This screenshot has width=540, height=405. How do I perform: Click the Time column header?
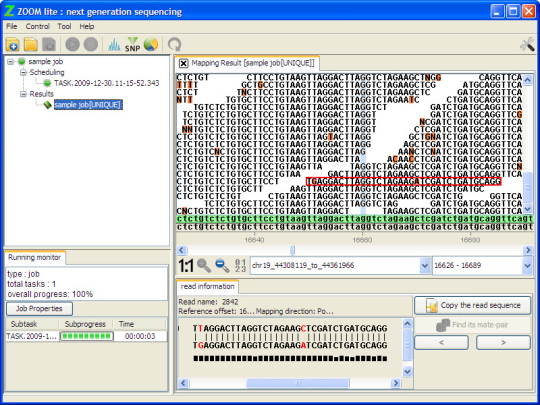(140, 324)
